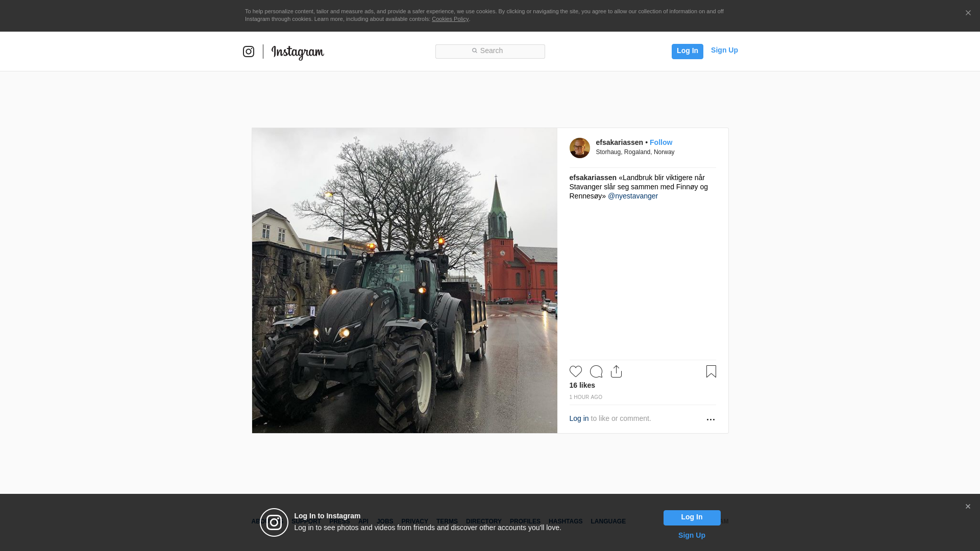Open the LANGUAGE selector in footer
This screenshot has width=980, height=551.
(x=608, y=521)
